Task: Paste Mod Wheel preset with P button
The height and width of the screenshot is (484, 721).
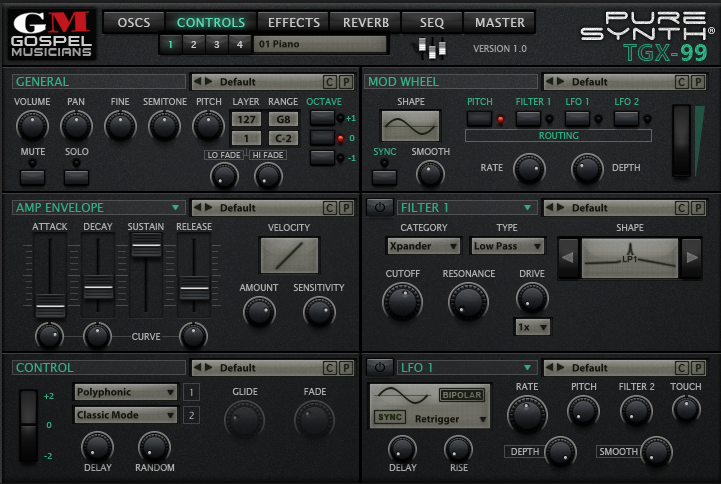Action: tap(699, 82)
